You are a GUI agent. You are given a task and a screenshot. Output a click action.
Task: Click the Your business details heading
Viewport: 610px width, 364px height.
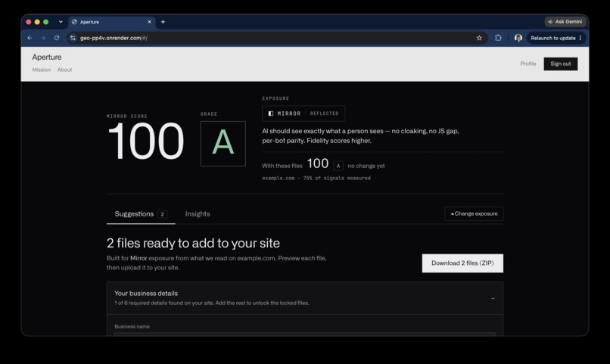pos(146,293)
